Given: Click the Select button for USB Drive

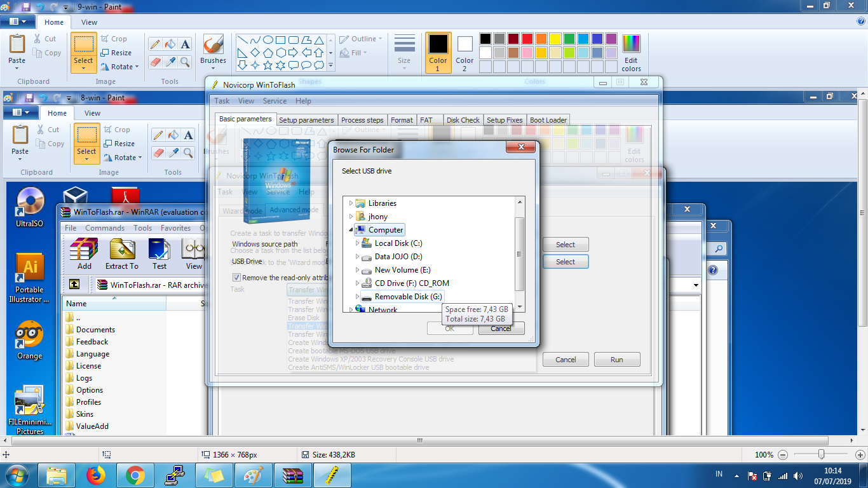Looking at the screenshot, I should 566,262.
